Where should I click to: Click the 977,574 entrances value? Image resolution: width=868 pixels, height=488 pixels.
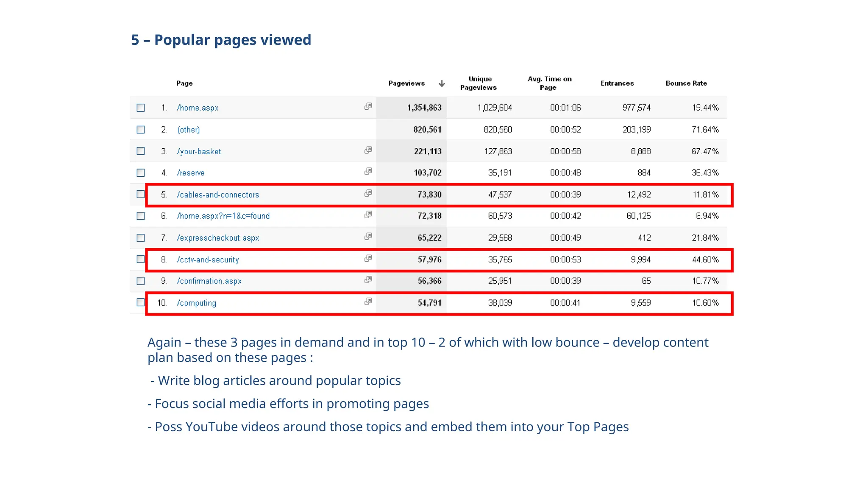coord(637,108)
